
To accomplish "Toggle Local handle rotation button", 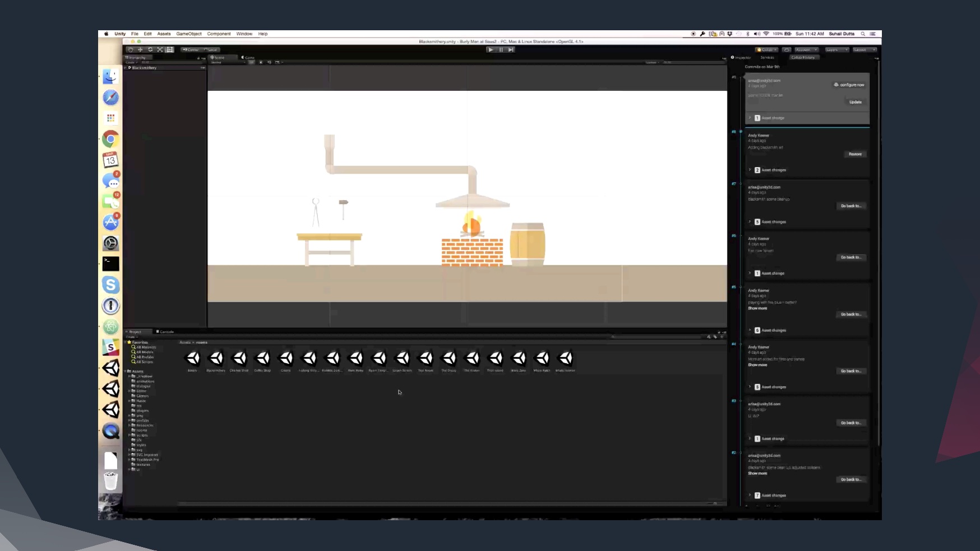I will (x=211, y=50).
